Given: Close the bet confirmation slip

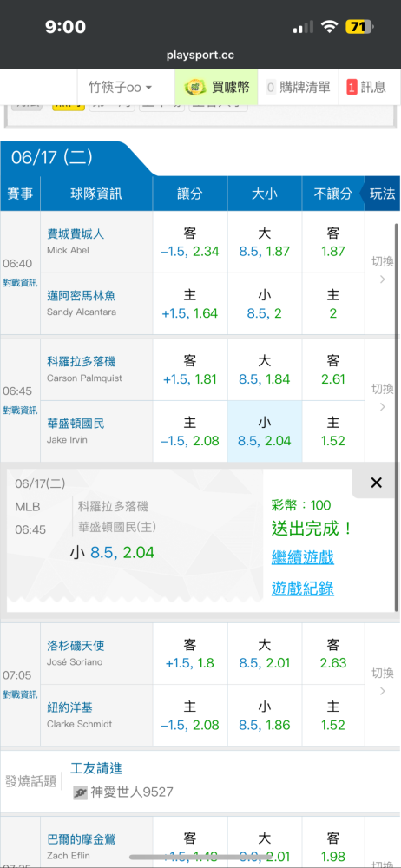Looking at the screenshot, I should 376,483.
